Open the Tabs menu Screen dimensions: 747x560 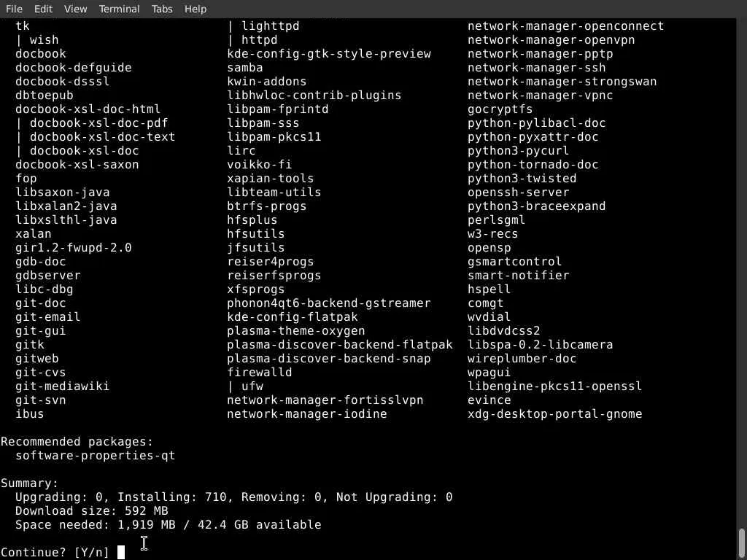tap(162, 9)
